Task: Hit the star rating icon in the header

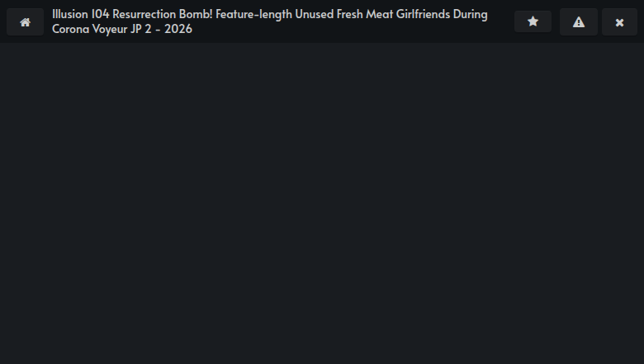Action: point(533,22)
